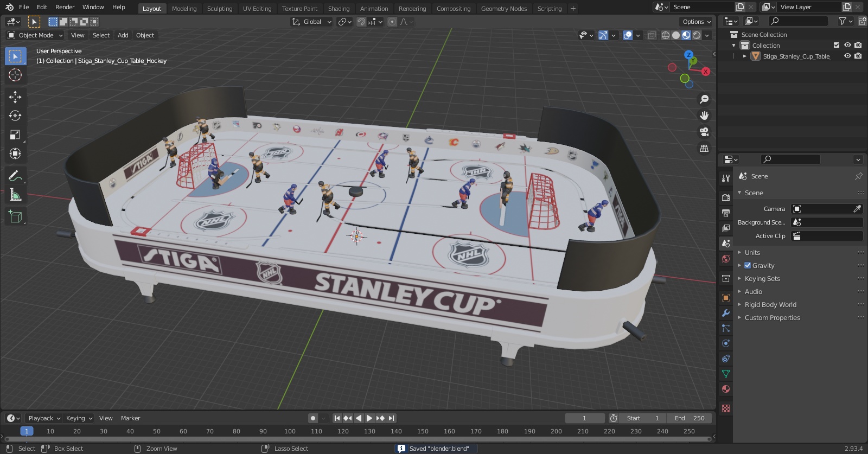Switch to the Geometry Nodes workspace tab
The image size is (868, 454).
[x=504, y=9]
